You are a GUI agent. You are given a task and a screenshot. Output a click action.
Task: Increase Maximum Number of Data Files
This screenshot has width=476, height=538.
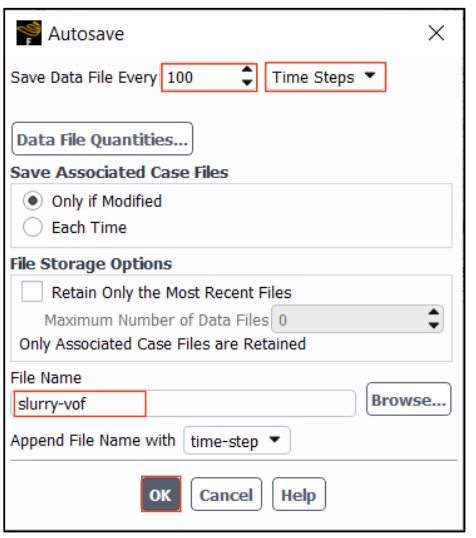(433, 312)
